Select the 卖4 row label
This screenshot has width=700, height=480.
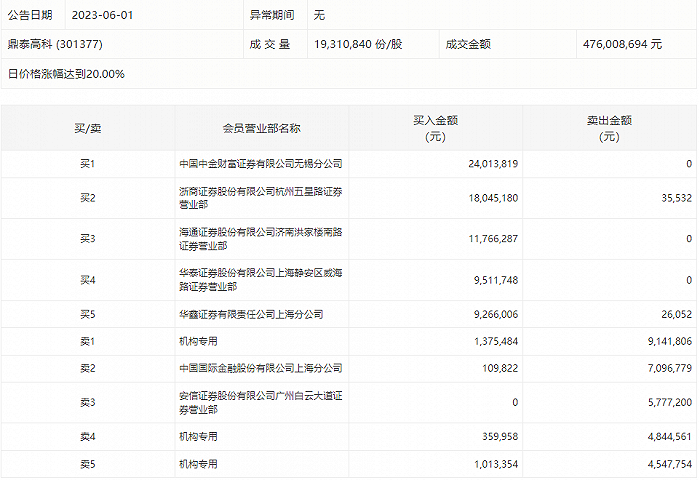point(88,437)
